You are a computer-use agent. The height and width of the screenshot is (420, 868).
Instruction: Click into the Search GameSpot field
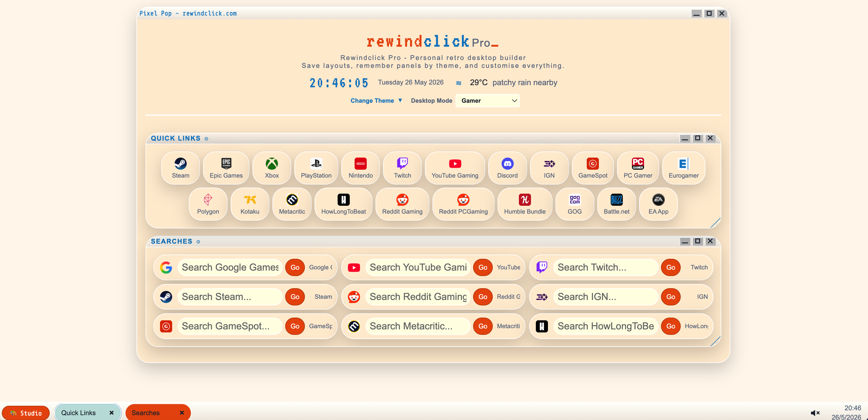[x=230, y=326]
